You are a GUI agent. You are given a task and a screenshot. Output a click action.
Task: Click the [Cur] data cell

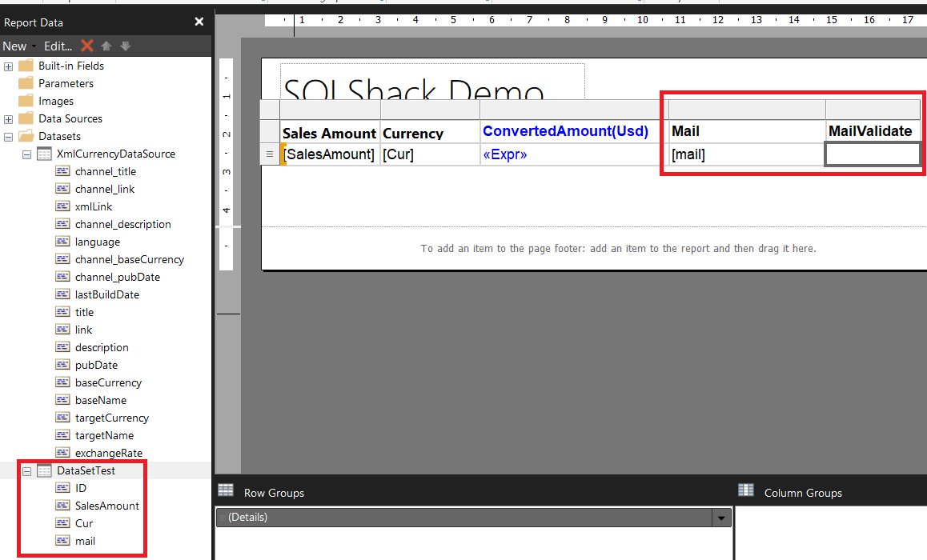click(430, 154)
